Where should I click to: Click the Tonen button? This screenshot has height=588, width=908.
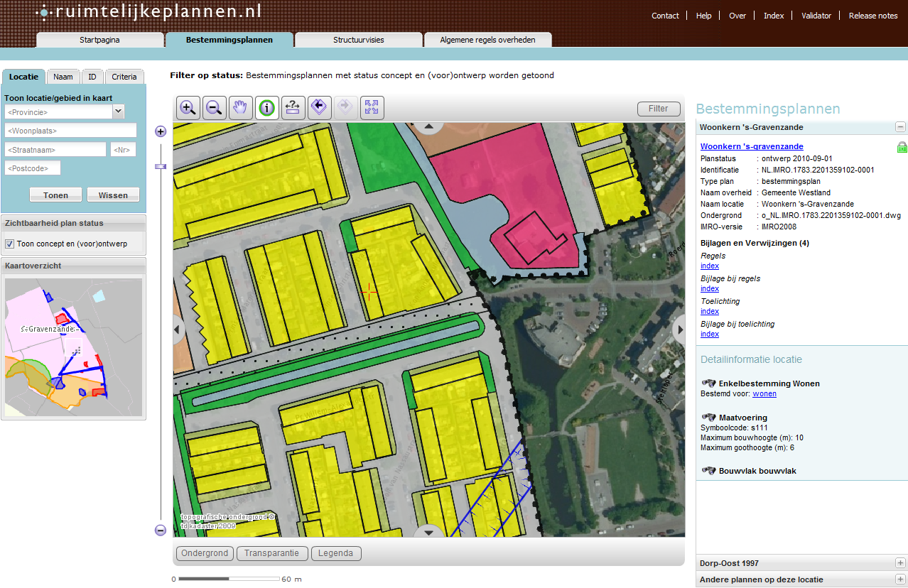[56, 195]
